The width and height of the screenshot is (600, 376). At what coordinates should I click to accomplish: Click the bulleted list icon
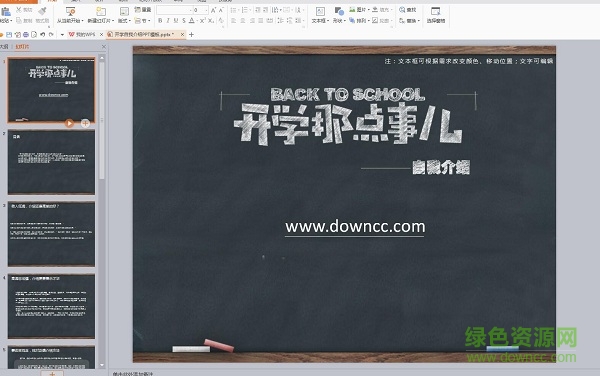click(x=233, y=10)
